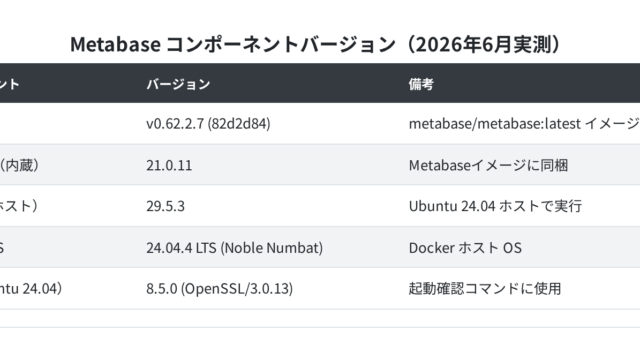Click the 起動確認コマンドに使用 note
The width and height of the screenshot is (640, 360).
pos(485,289)
